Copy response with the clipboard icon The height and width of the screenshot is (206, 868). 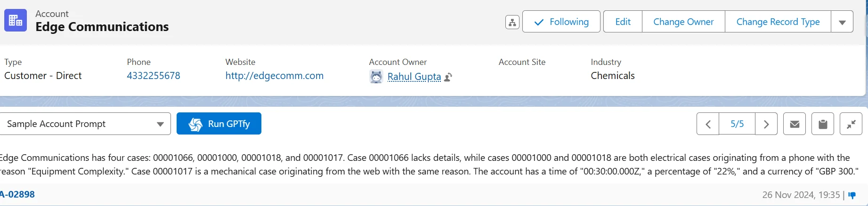823,124
